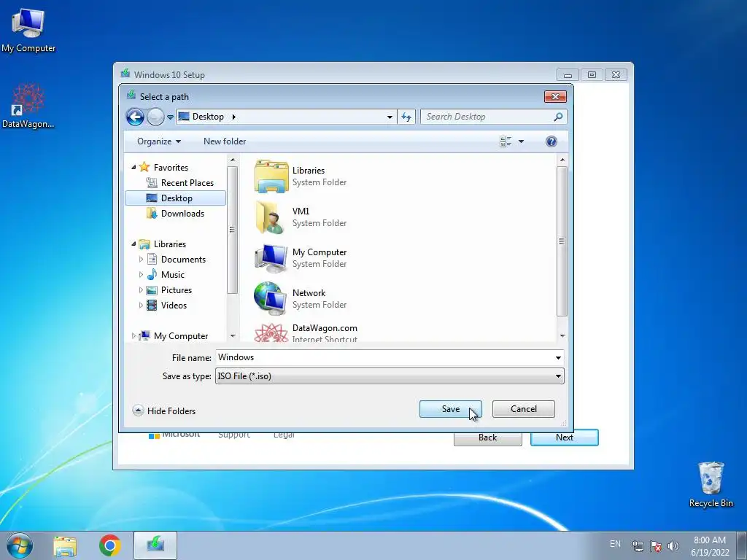Open the address bar previous locations dropdown

click(x=390, y=117)
